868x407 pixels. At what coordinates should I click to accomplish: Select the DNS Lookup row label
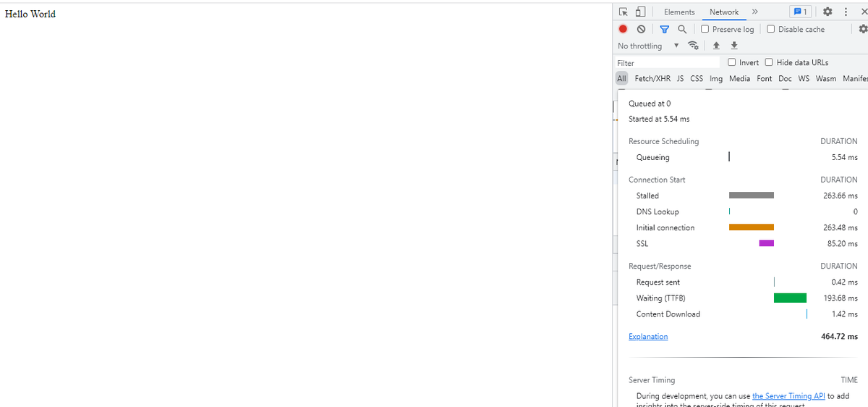click(658, 211)
